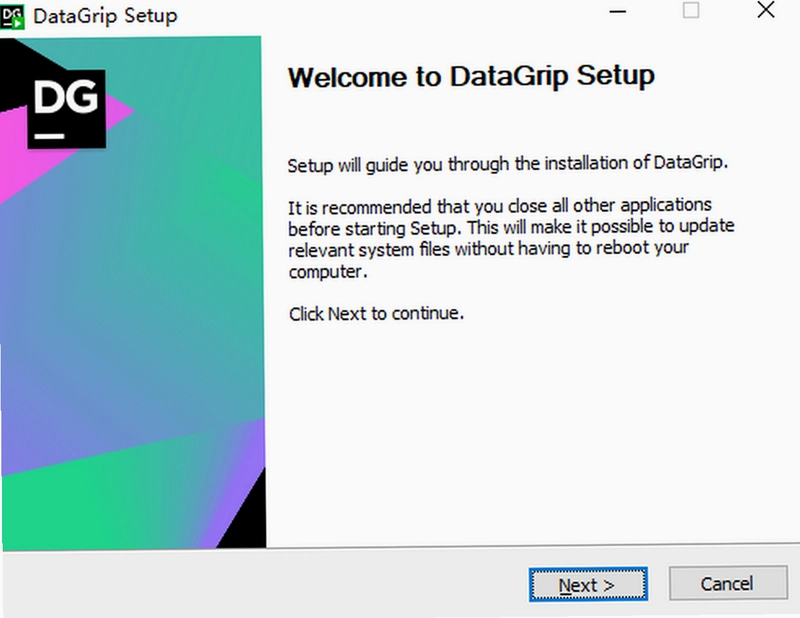
Task: Click the white underscore bar in DG logo
Action: click(x=49, y=136)
